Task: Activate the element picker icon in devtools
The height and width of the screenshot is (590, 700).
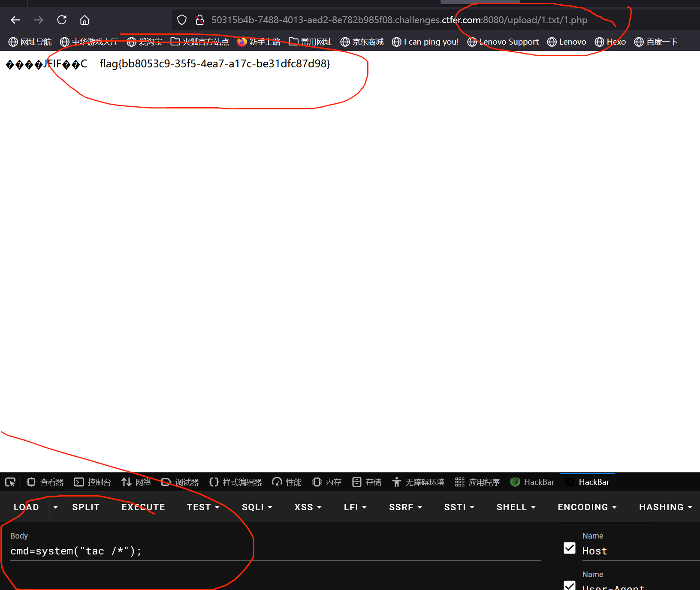Action: [x=10, y=482]
